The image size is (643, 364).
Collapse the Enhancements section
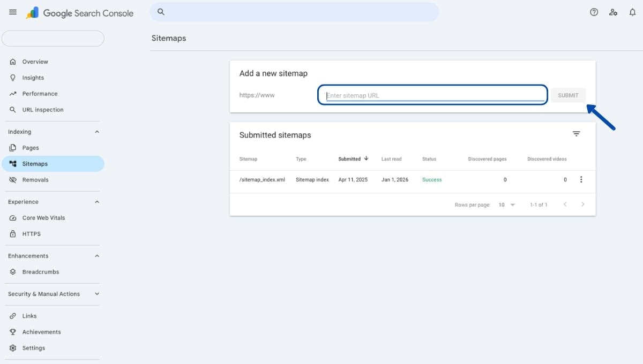tap(97, 256)
